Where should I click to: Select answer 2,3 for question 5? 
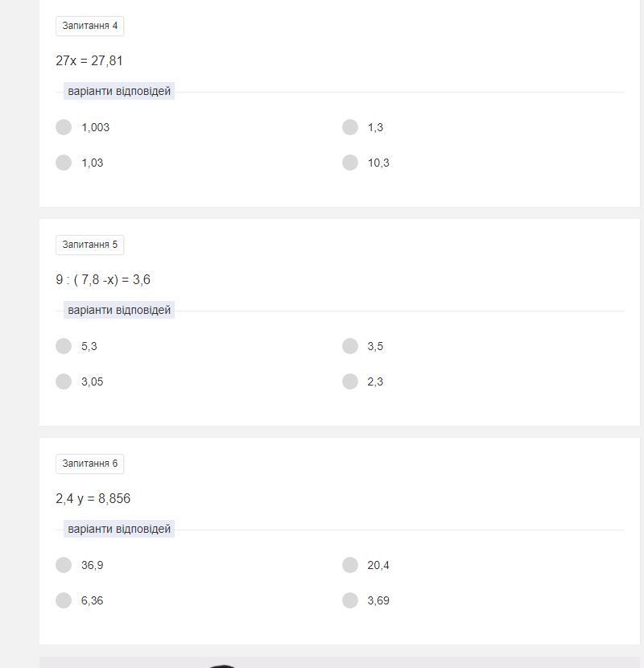[x=350, y=381]
